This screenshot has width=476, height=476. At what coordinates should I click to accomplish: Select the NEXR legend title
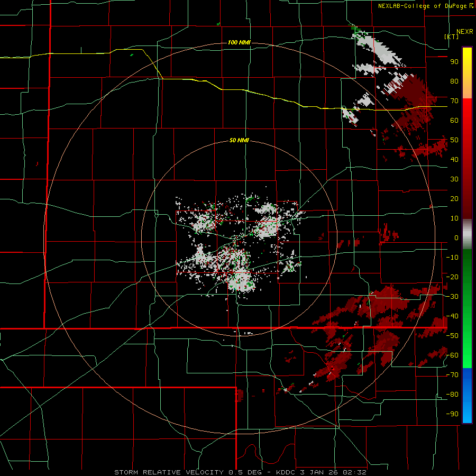click(x=465, y=32)
